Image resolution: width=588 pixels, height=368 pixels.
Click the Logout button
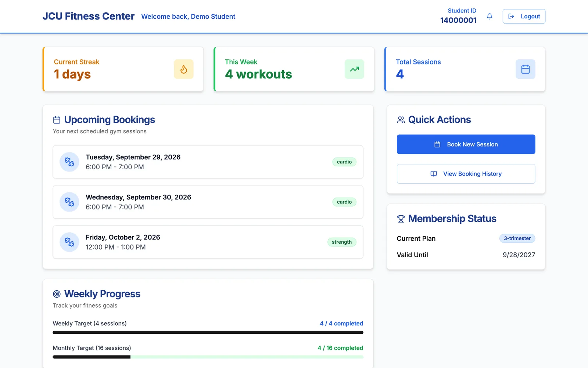[x=524, y=16]
